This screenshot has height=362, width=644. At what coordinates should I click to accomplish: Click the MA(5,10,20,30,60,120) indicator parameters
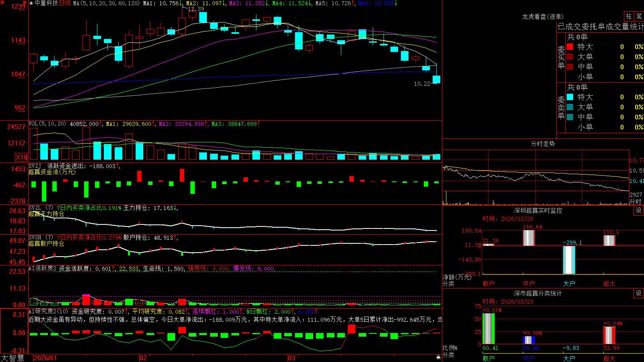(x=106, y=3)
